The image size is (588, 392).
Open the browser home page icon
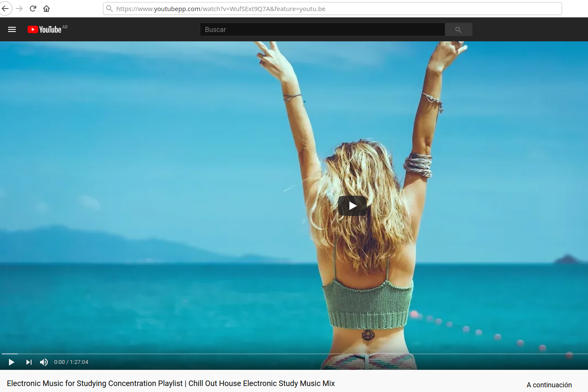pyautogui.click(x=46, y=9)
